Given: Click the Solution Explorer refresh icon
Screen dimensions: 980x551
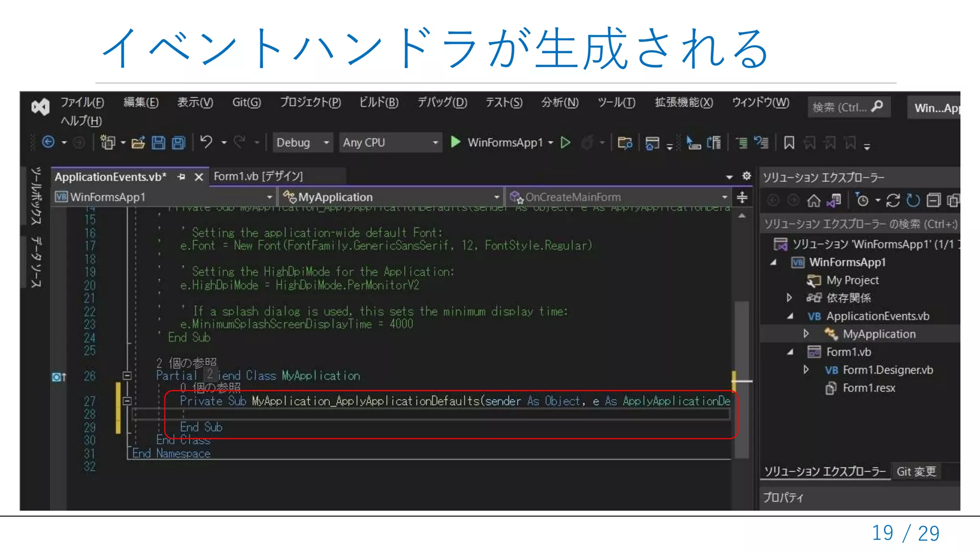Looking at the screenshot, I should [x=913, y=200].
